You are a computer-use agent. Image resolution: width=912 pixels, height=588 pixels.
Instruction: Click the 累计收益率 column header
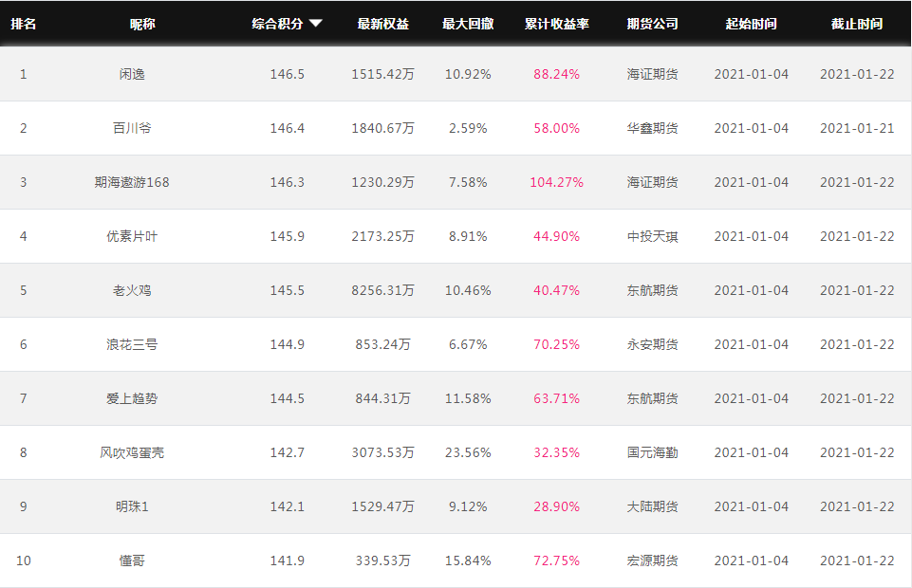[557, 24]
